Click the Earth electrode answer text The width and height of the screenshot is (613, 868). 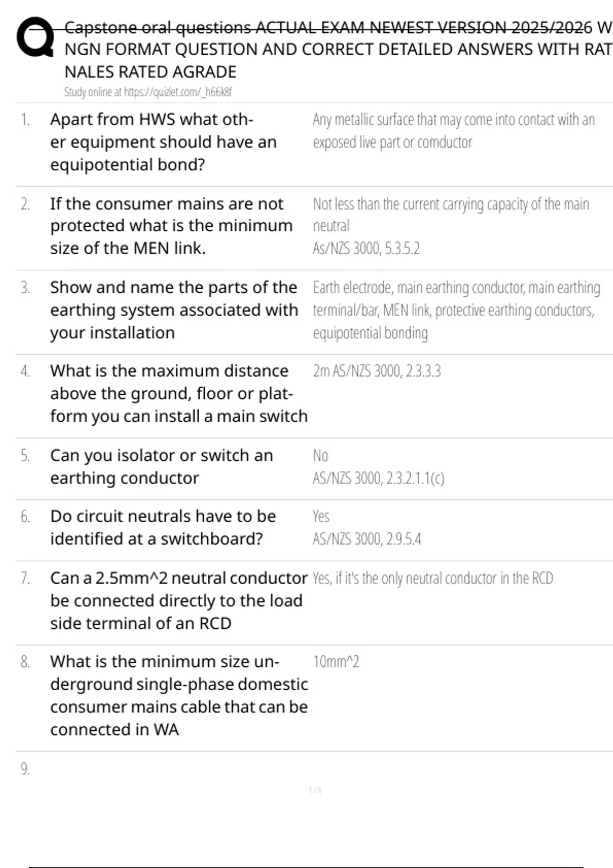point(456,310)
